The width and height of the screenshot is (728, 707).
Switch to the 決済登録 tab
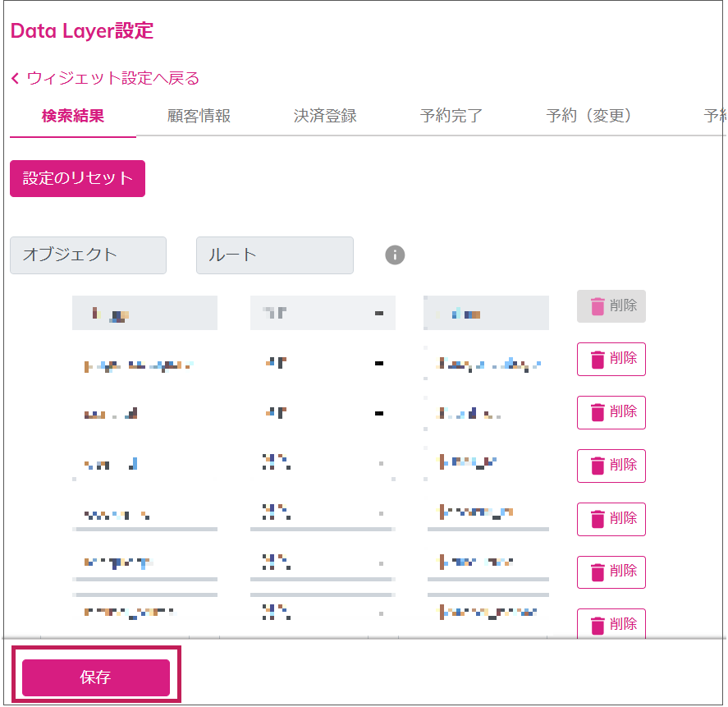[325, 116]
